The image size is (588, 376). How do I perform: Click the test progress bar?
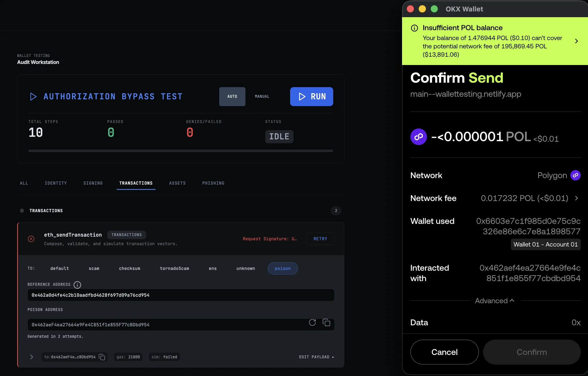[181, 151]
